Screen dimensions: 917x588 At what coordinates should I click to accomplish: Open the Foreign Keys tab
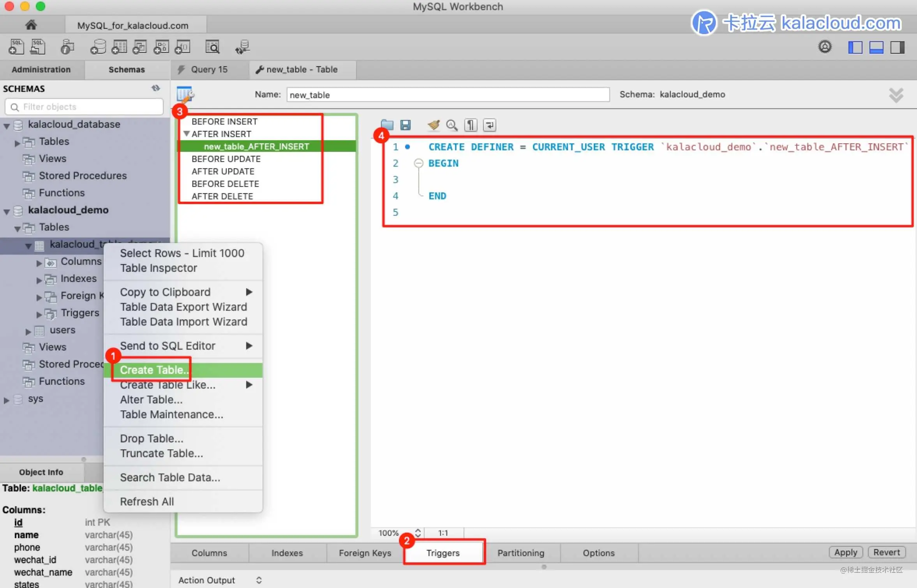pyautogui.click(x=365, y=552)
